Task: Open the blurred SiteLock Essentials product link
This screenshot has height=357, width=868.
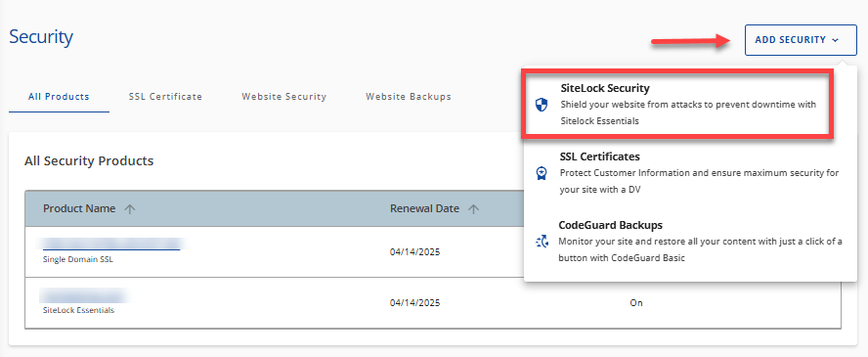Action: coord(84,295)
